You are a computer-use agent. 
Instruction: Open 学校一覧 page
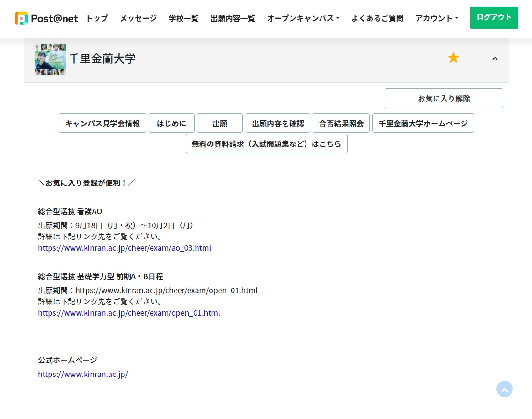click(183, 18)
